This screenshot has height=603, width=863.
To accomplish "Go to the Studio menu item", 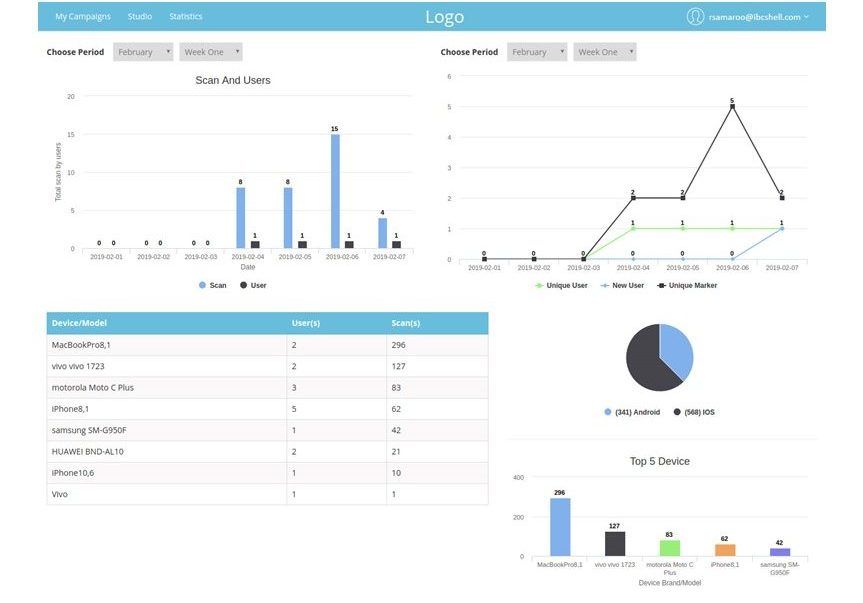I will tap(140, 17).
